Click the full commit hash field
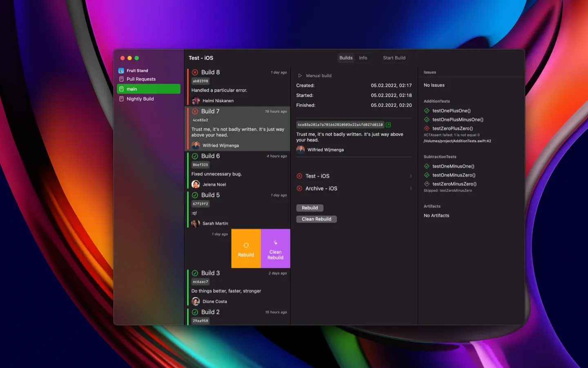The height and width of the screenshot is (368, 588). (x=340, y=125)
